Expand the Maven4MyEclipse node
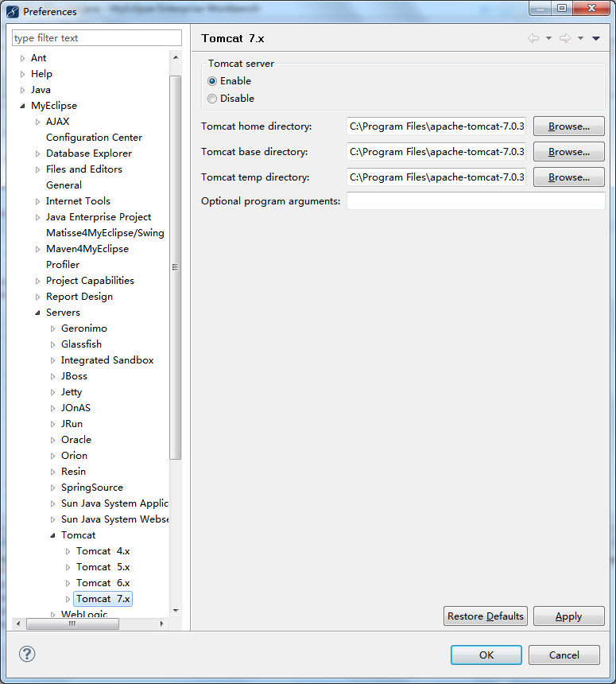The height and width of the screenshot is (684, 616). click(x=37, y=249)
